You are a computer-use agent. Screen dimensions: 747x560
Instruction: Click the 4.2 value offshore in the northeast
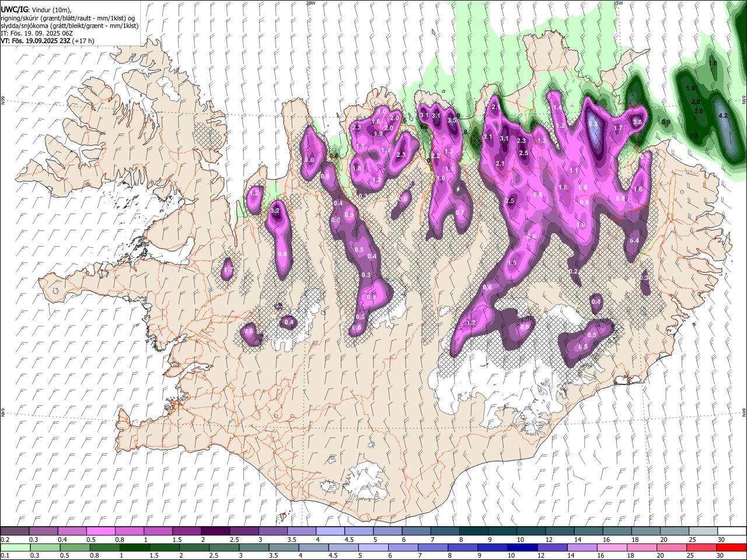[x=723, y=116]
